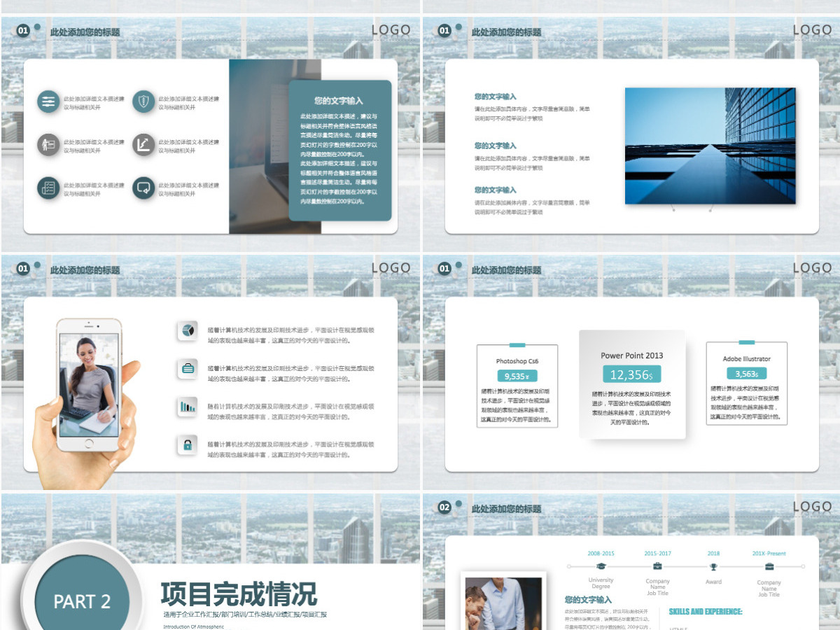This screenshot has width=840, height=630.
Task: Select the 2008-2015 timeline label
Action: (x=601, y=553)
